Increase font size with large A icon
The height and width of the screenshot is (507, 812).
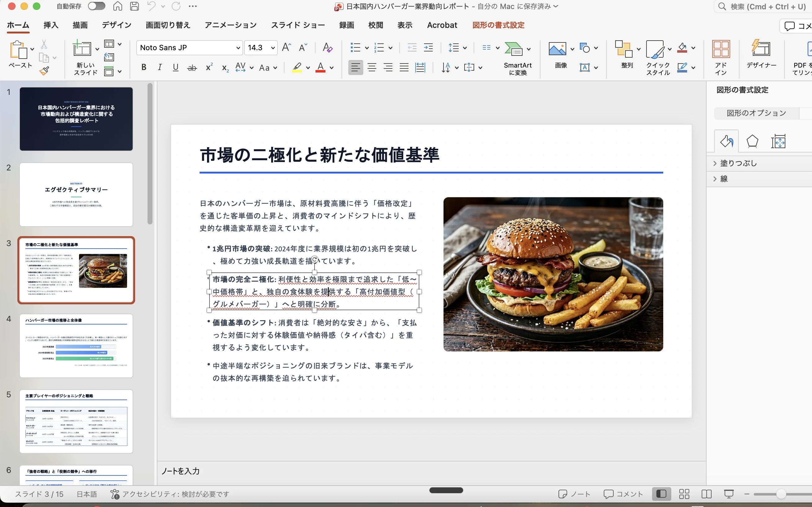tap(286, 48)
